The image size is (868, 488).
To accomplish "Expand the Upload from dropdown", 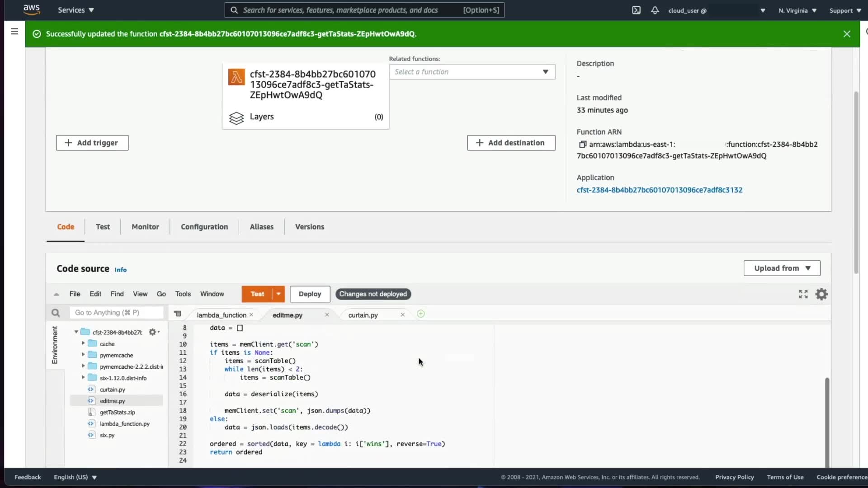I will pos(782,268).
